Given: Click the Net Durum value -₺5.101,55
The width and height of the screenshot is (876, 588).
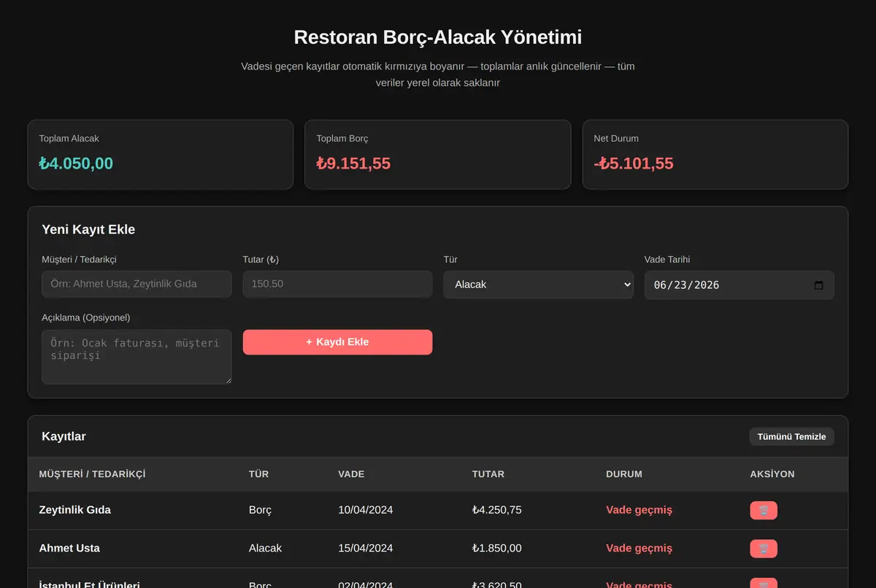Looking at the screenshot, I should [x=634, y=163].
